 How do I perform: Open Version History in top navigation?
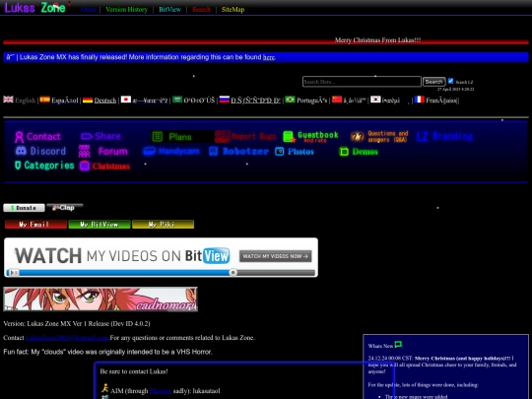(x=126, y=10)
